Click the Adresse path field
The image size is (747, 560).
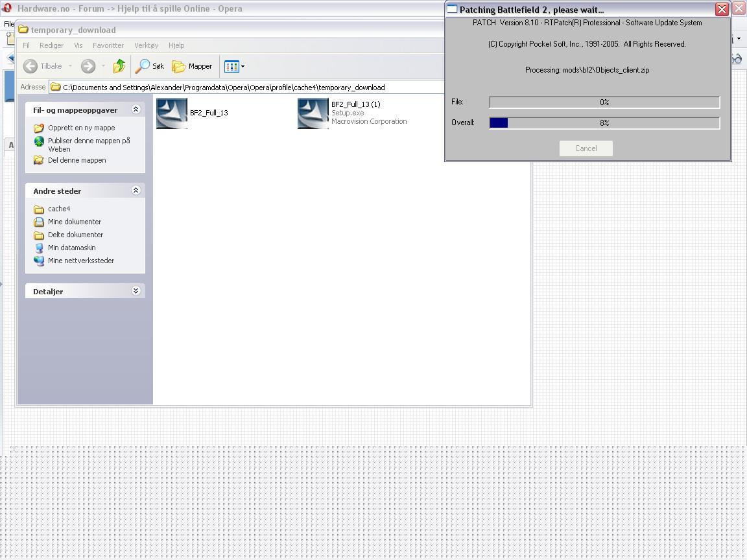pyautogui.click(x=247, y=87)
